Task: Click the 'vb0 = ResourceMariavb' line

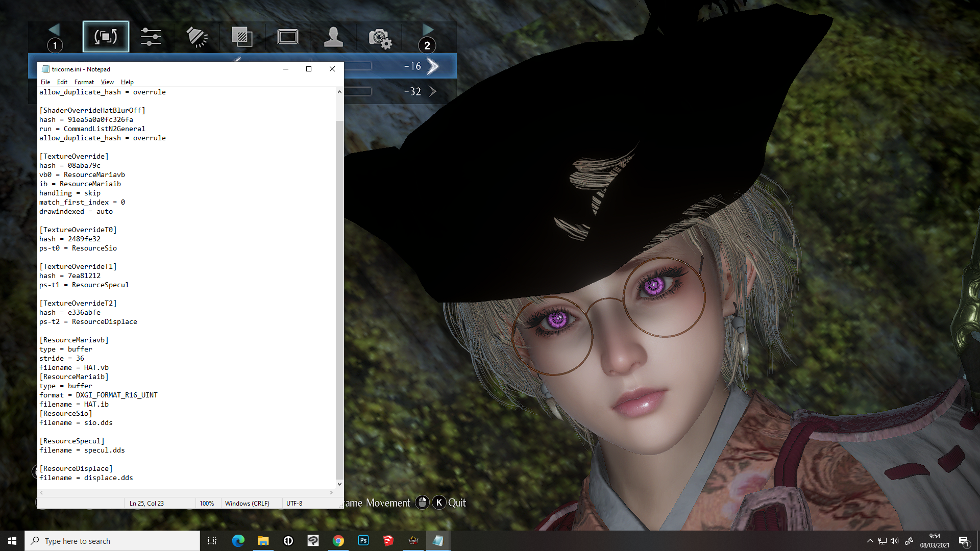Action: click(x=82, y=175)
